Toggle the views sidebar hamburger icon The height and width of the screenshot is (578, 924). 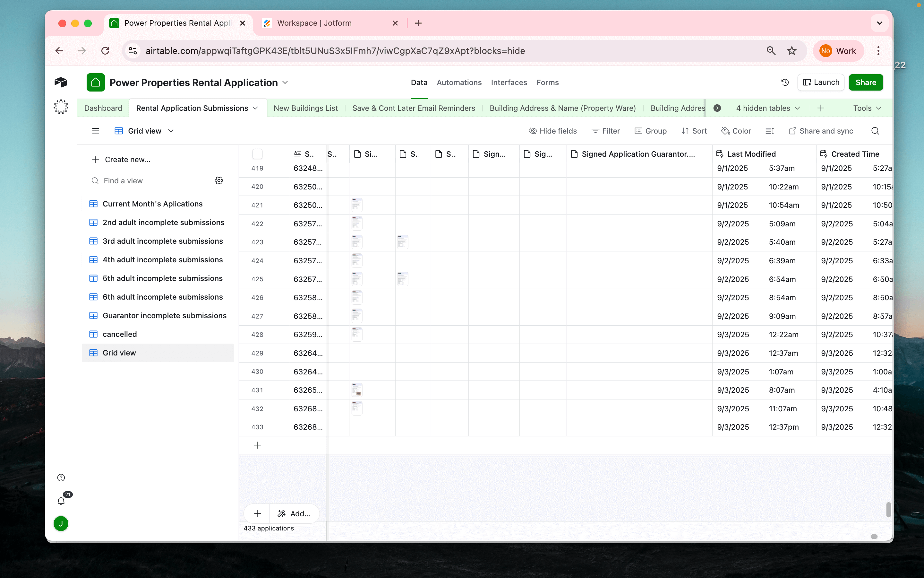tap(96, 131)
